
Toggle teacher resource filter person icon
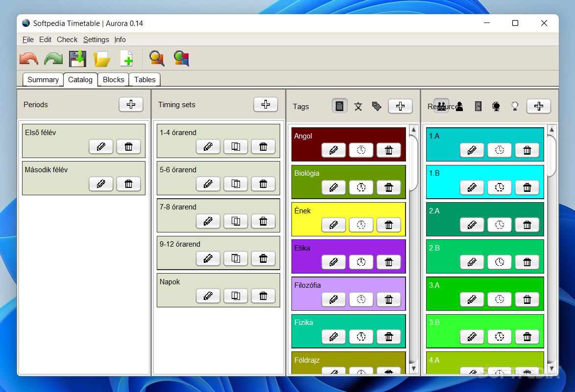pyautogui.click(x=459, y=106)
